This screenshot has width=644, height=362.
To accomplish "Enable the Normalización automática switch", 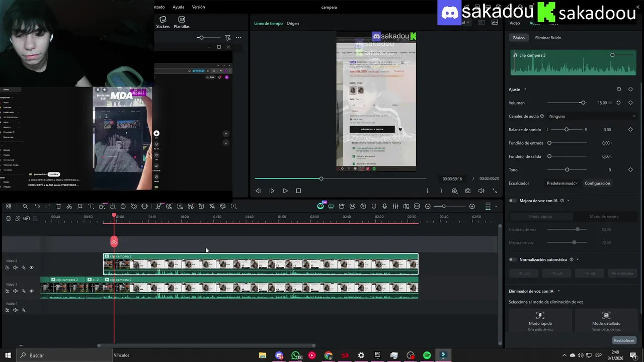I will (x=513, y=260).
